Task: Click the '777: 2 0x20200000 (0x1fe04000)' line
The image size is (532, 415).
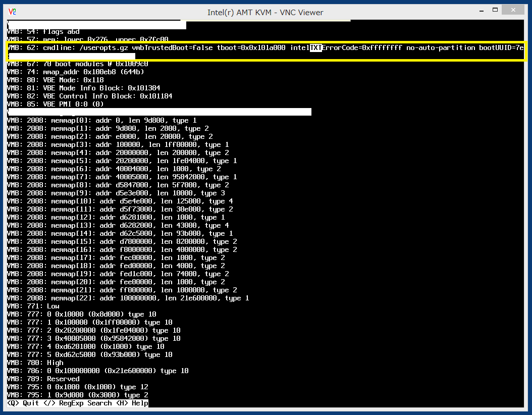Action: 94,331
